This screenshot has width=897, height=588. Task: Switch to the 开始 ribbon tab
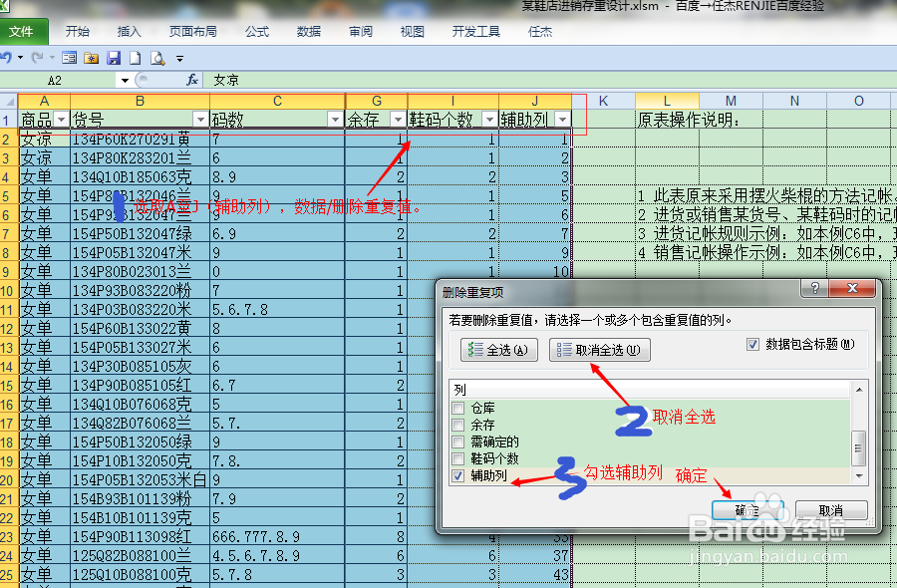coord(77,32)
